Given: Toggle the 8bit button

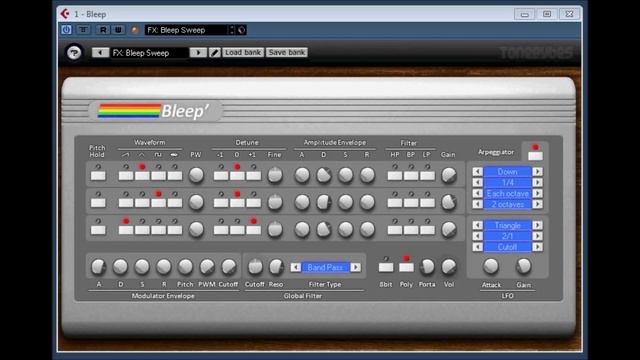Looking at the screenshot, I should pyautogui.click(x=386, y=267).
